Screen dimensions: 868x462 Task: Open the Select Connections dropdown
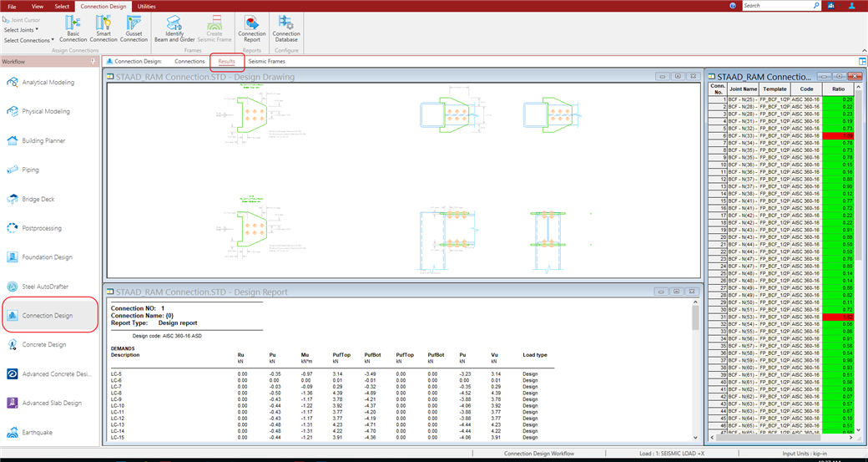(x=28, y=39)
